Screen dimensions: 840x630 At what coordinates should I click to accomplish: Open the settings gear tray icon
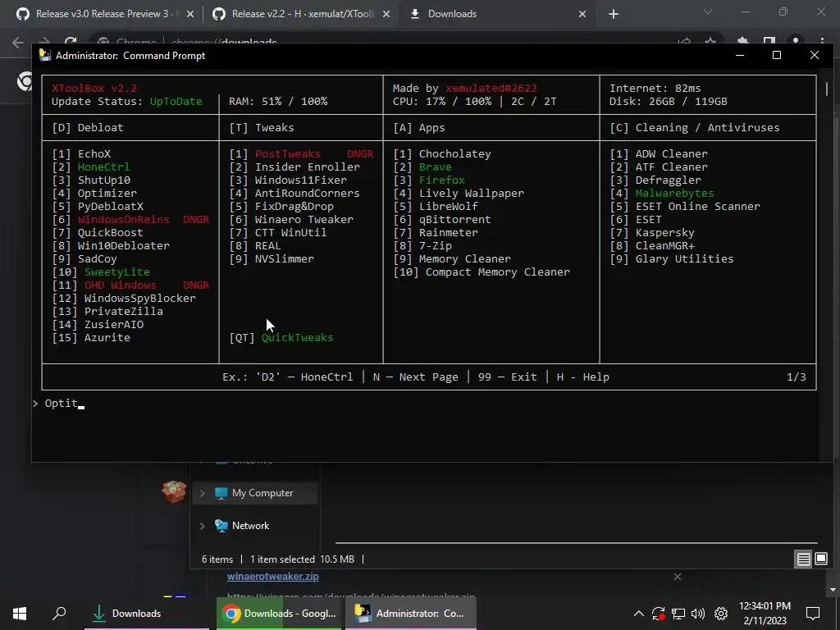(721, 614)
